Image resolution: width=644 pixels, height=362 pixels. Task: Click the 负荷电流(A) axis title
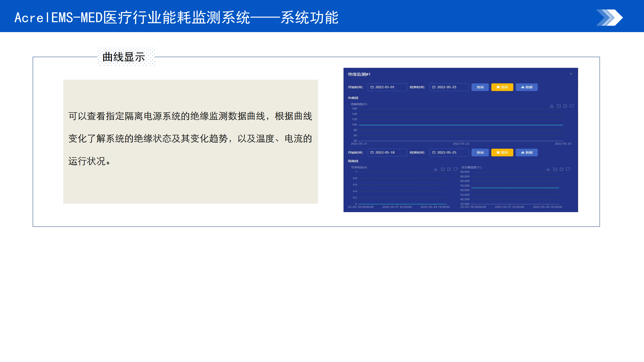(359, 167)
